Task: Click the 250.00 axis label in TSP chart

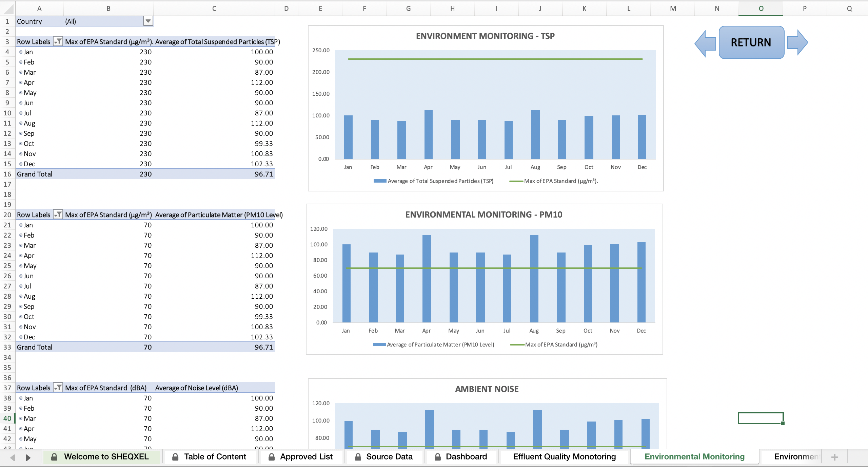Action: pos(321,50)
